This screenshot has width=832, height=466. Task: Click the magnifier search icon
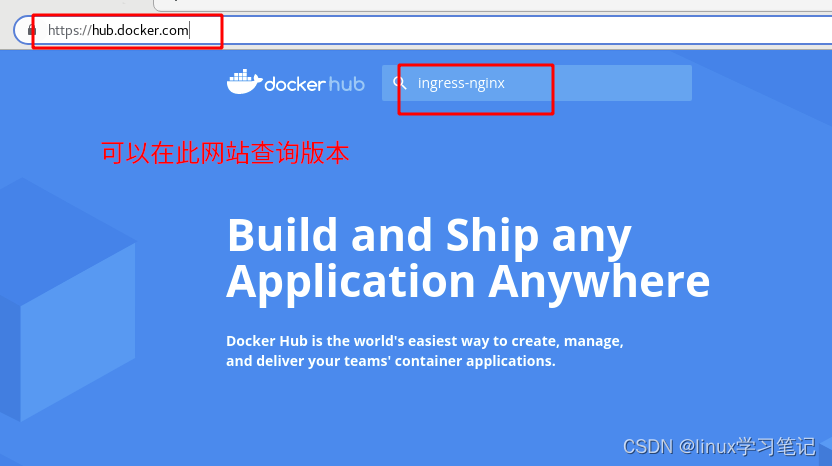coord(400,83)
